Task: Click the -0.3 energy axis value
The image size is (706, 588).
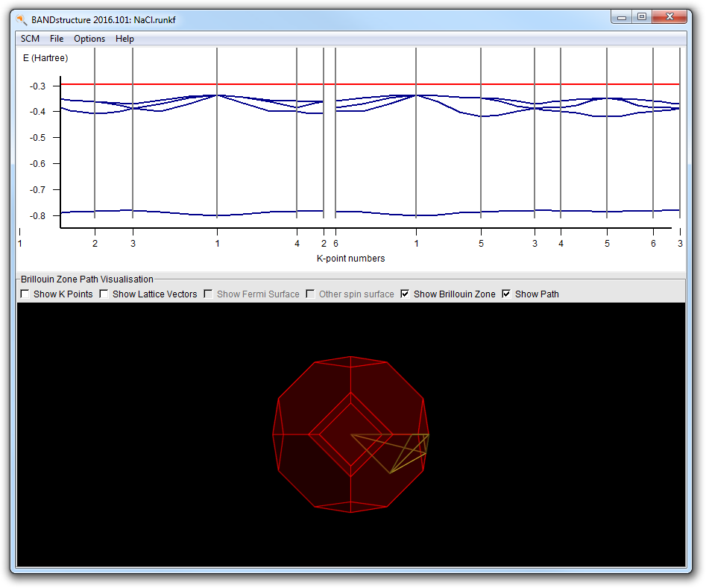Action: (38, 86)
